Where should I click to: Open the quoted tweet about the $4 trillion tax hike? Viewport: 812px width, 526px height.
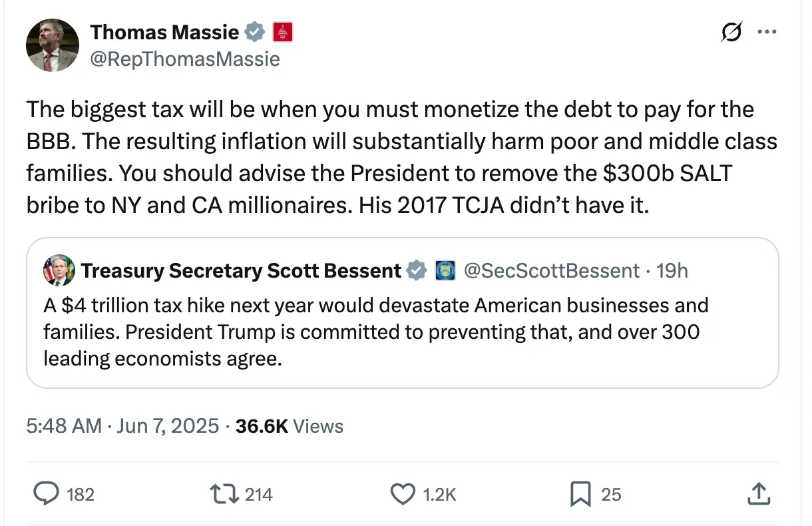click(403, 313)
